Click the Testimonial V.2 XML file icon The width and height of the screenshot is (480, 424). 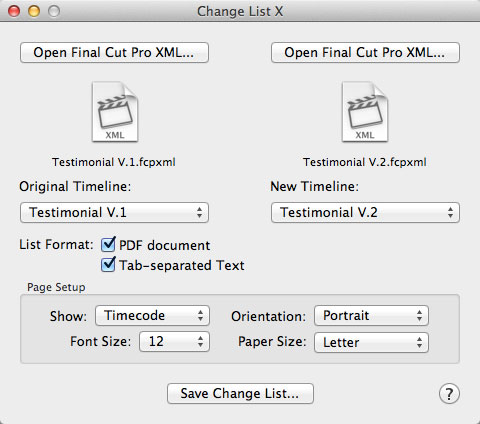365,112
